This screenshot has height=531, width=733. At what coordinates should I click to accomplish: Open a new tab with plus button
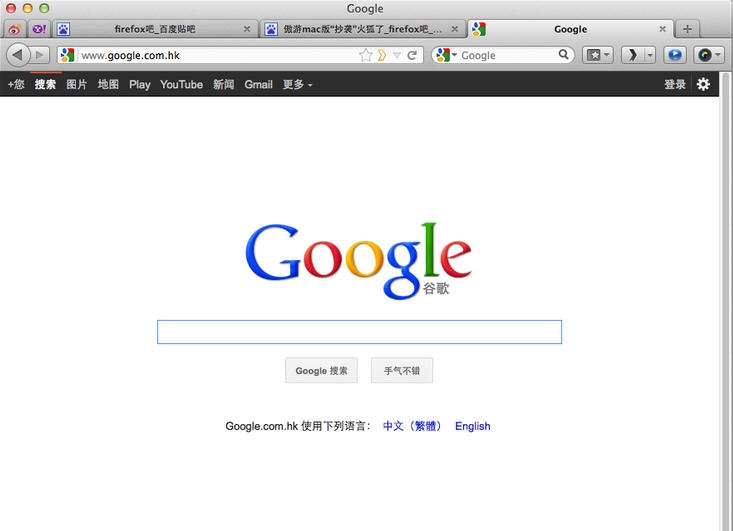pyautogui.click(x=687, y=29)
